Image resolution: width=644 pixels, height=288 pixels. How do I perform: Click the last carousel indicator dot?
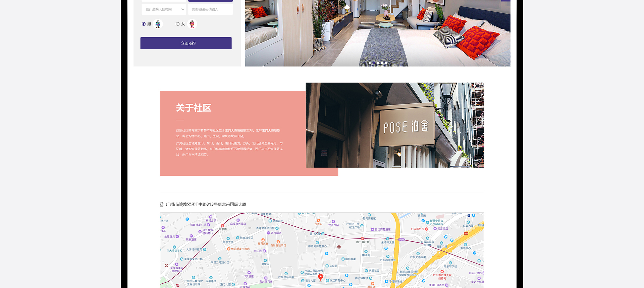[386, 63]
